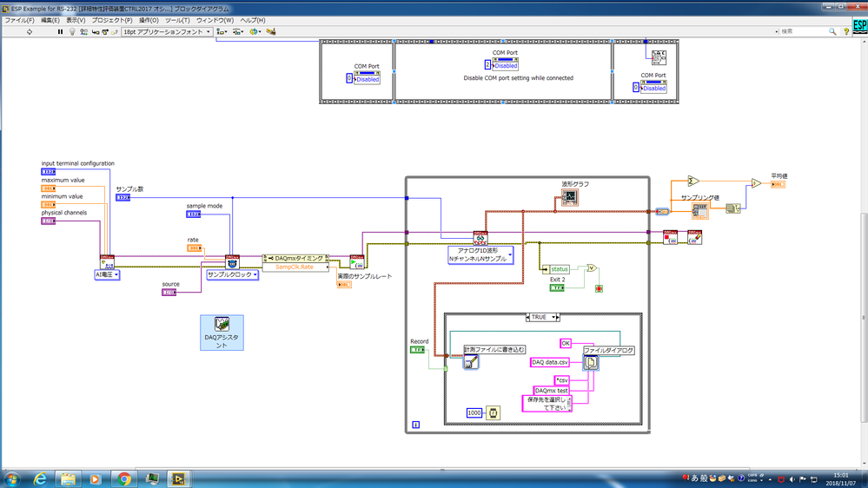Click the 1000 numeric constant
The image size is (868, 488).
[x=474, y=412]
